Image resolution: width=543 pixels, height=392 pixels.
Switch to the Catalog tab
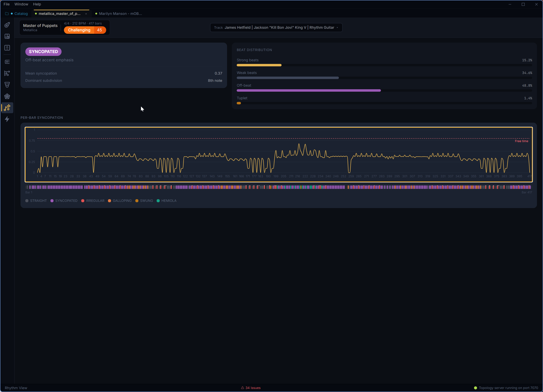pos(16,14)
